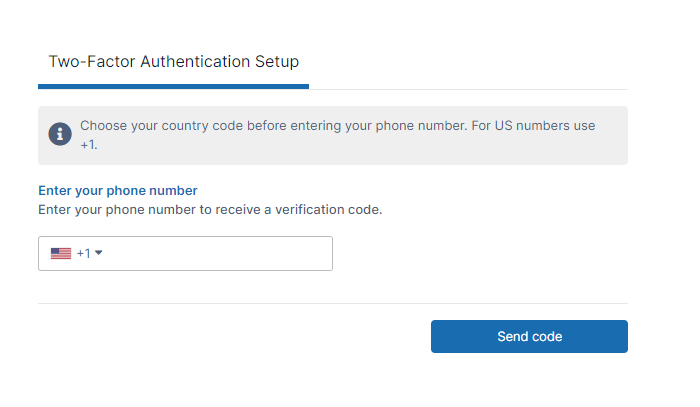Click the blue 'Enter your phone number' label
Screen dimensions: 700x407
[118, 190]
